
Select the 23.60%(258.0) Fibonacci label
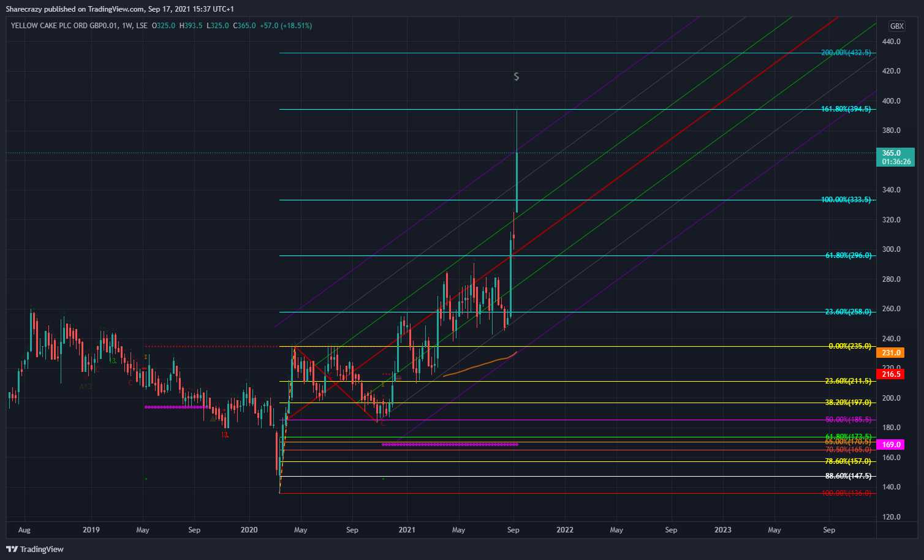[848, 312]
